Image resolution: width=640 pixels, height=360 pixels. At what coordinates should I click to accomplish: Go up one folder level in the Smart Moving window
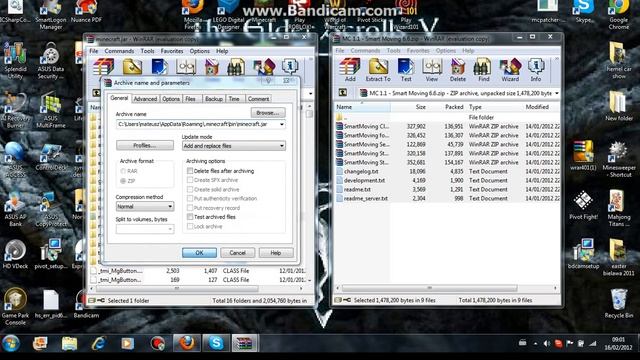[x=343, y=93]
